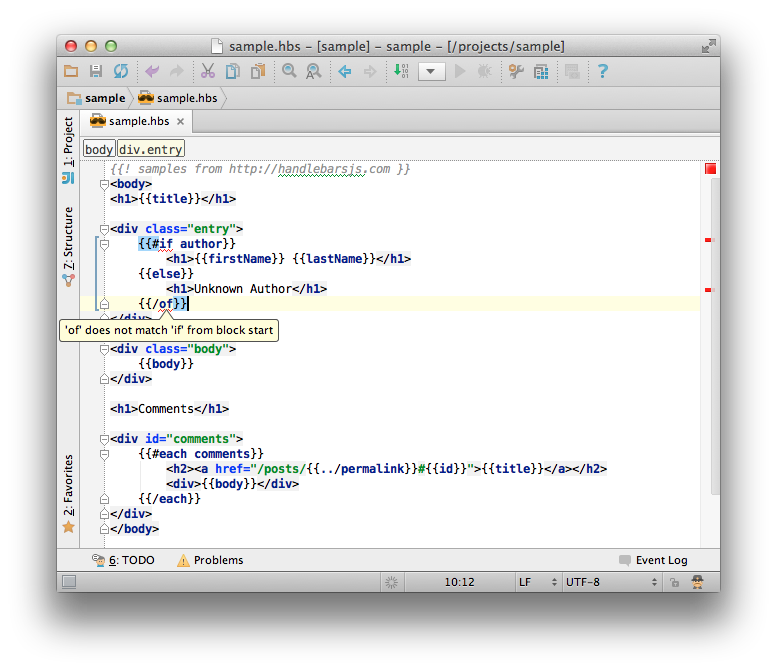Click the sample folder breadcrumb
This screenshot has width=777, height=671.
tap(97, 98)
